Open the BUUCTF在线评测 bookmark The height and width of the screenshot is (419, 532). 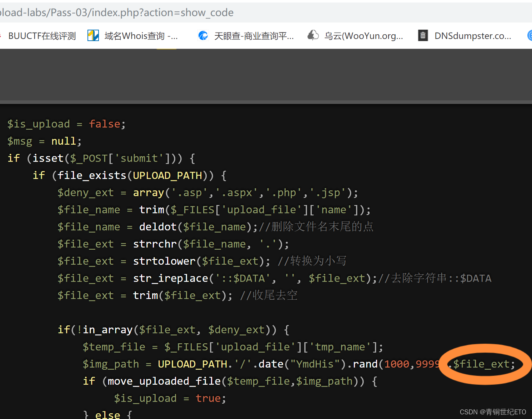(x=42, y=36)
